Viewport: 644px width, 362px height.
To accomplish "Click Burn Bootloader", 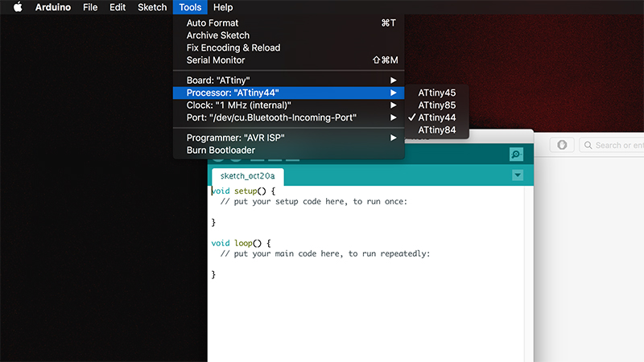I will (x=289, y=150).
